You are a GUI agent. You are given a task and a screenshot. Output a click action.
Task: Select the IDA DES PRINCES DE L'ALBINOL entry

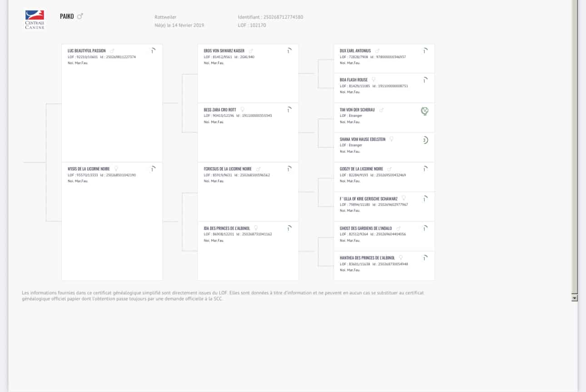tap(227, 228)
